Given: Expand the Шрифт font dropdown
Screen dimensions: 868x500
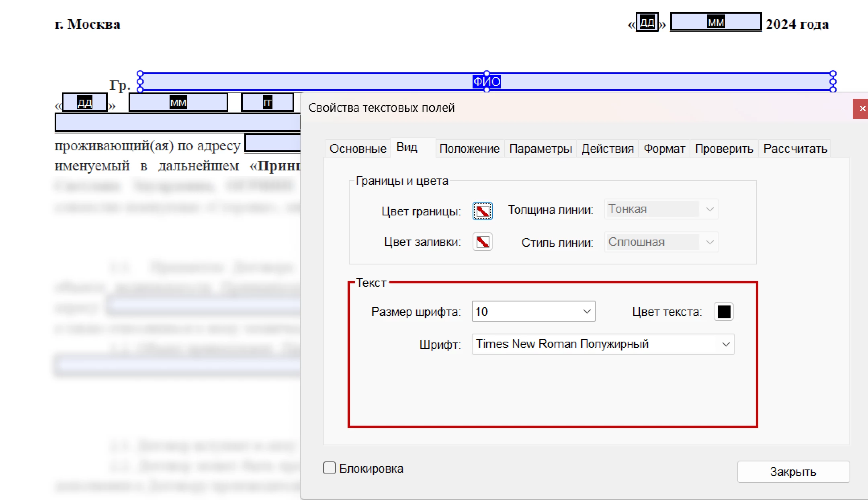Looking at the screenshot, I should pyautogui.click(x=726, y=344).
